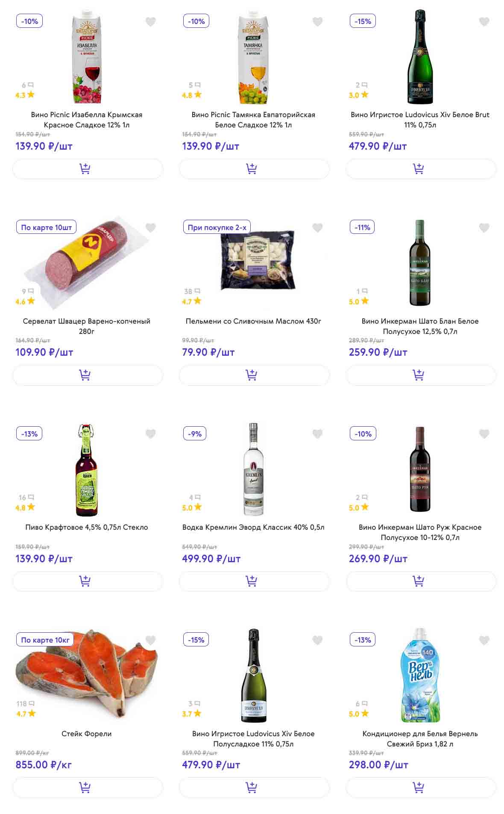The width and height of the screenshot is (504, 814).
Task: Toggle favorite heart on Стейк Форели
Action: pos(150,640)
